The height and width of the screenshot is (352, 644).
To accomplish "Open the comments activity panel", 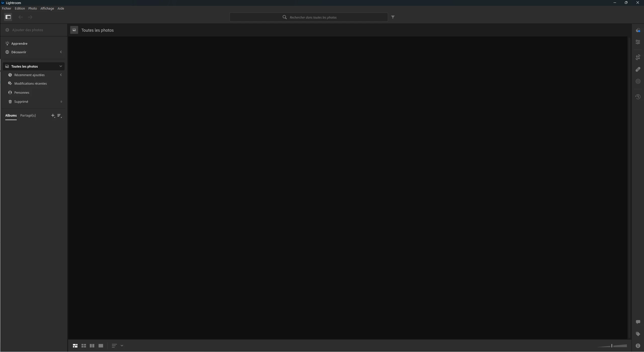I will (x=638, y=322).
